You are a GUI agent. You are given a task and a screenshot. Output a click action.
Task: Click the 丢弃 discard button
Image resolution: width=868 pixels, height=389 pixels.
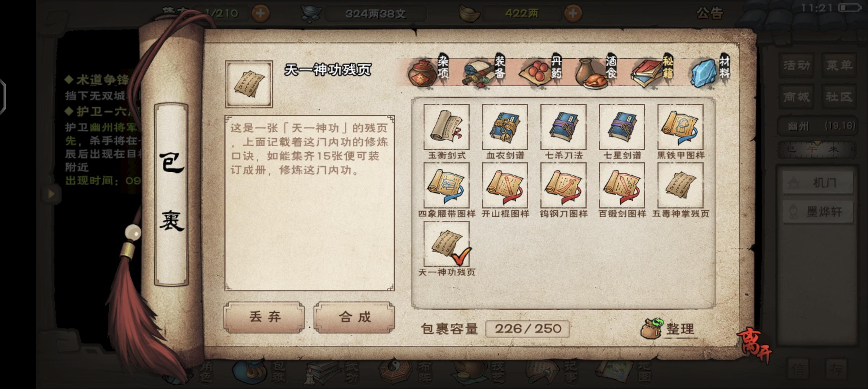tap(264, 317)
